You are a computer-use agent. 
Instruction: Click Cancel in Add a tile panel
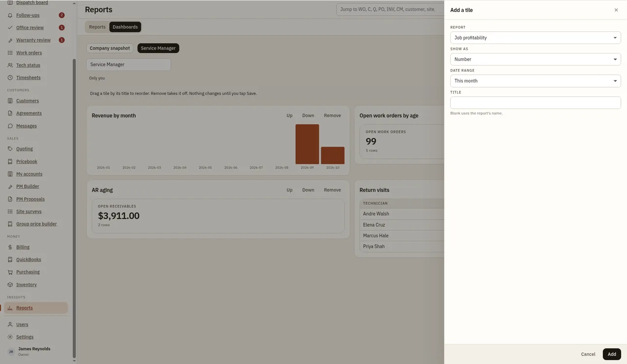pyautogui.click(x=588, y=354)
